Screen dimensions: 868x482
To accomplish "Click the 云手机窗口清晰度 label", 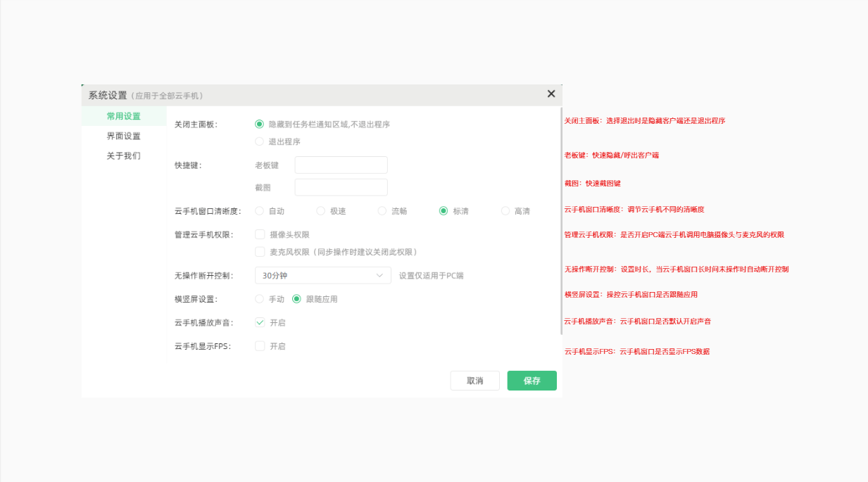I will pos(208,211).
